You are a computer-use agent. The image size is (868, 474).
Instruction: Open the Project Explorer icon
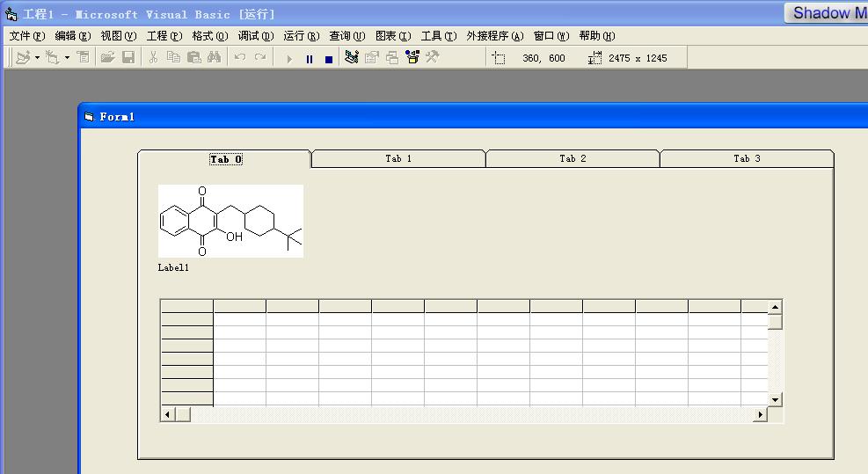[x=352, y=57]
